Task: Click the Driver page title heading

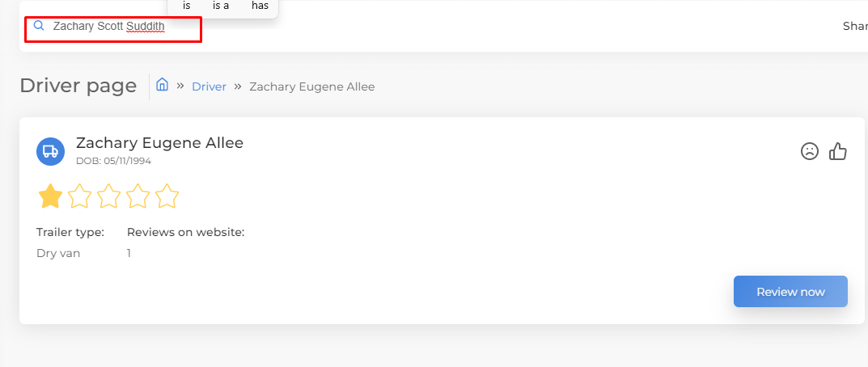Action: point(78,86)
